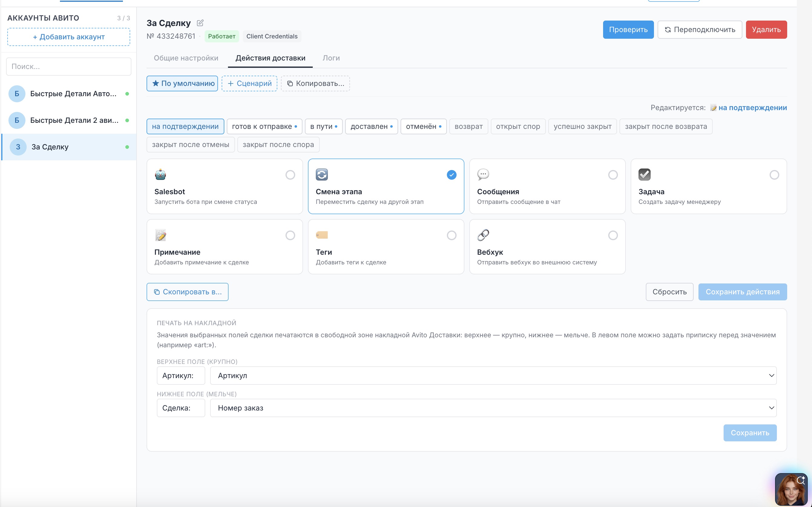
Task: Click the Теги tag icon
Action: pos(322,235)
